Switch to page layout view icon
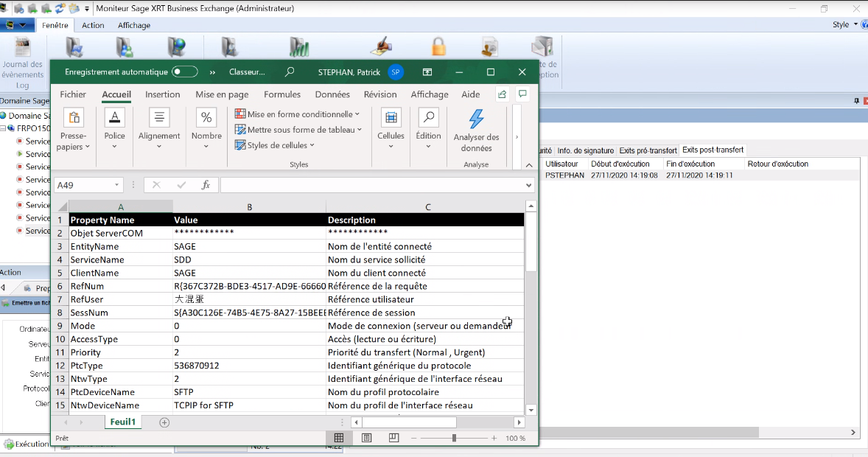 [366, 438]
